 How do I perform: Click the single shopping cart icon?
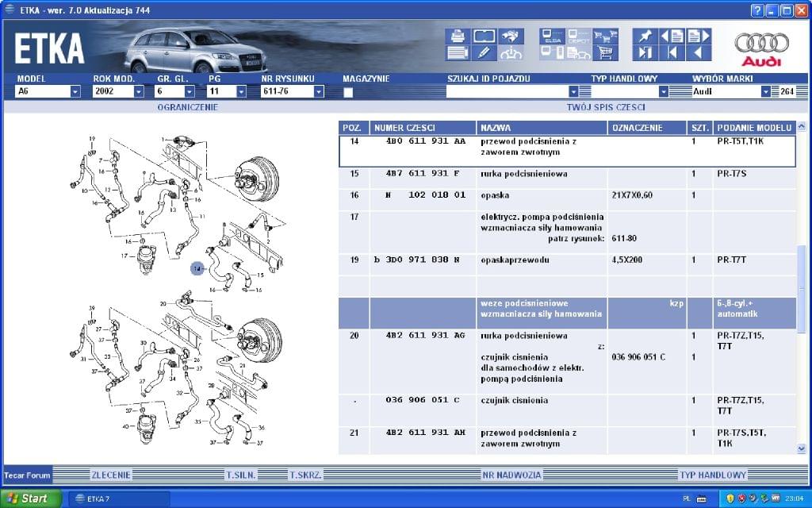coord(605,52)
